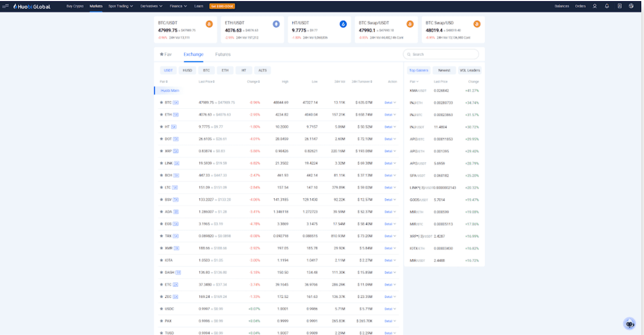Sort the table by Last Price
The height and width of the screenshot is (335, 644).
click(207, 81)
